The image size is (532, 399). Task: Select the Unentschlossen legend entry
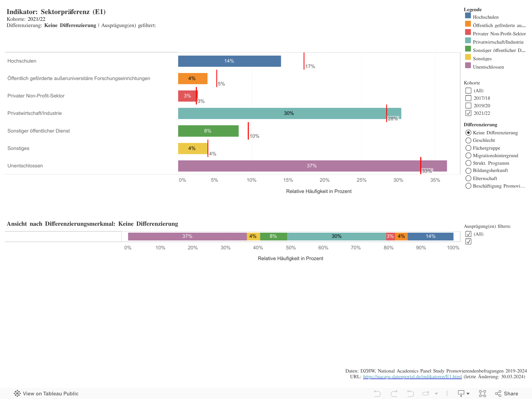point(488,67)
